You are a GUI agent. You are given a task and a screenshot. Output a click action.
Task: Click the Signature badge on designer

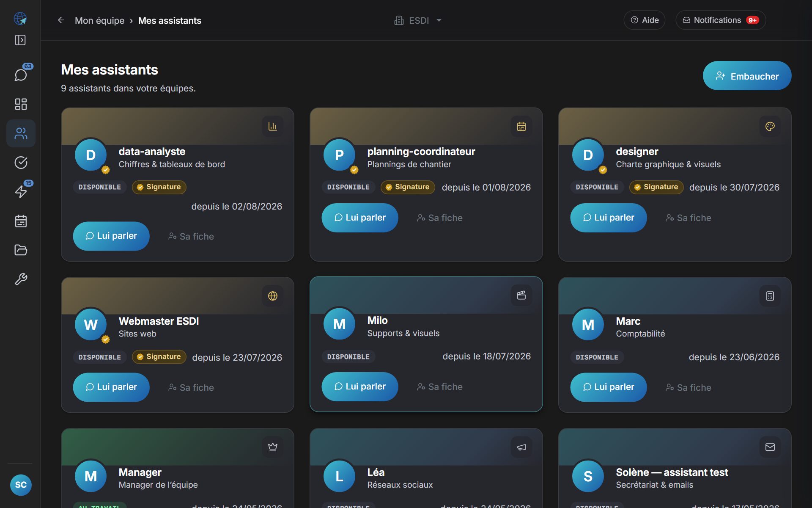click(x=656, y=187)
